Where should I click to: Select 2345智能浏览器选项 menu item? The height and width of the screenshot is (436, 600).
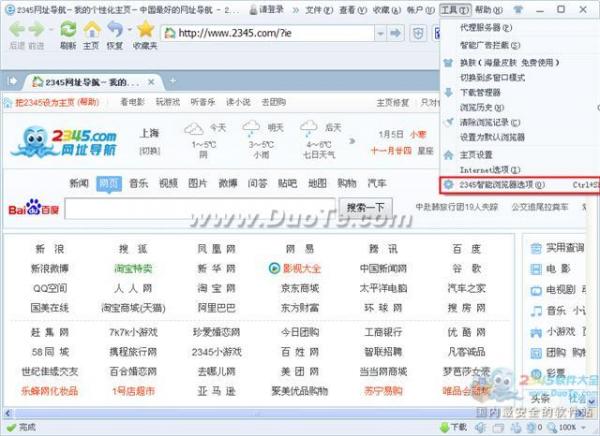(x=520, y=185)
